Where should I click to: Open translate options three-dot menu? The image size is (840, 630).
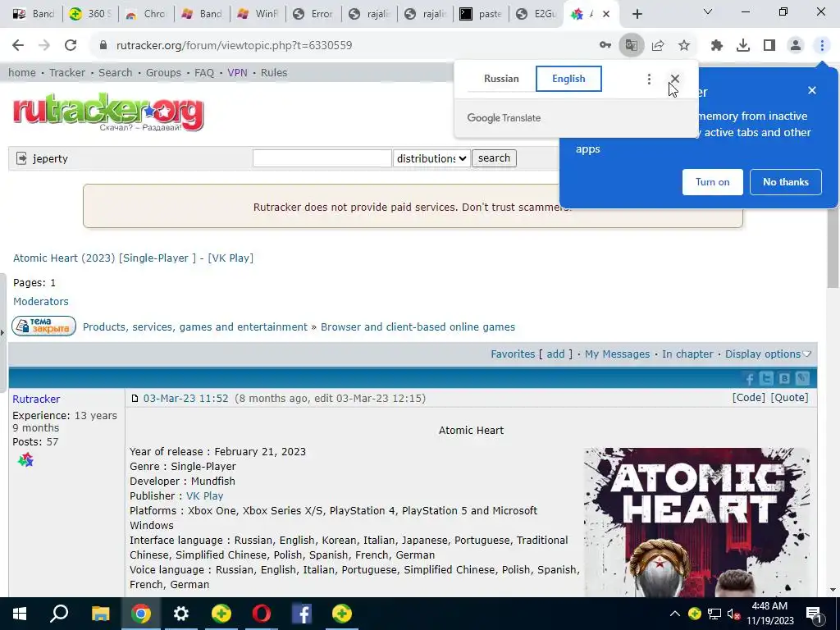(649, 80)
